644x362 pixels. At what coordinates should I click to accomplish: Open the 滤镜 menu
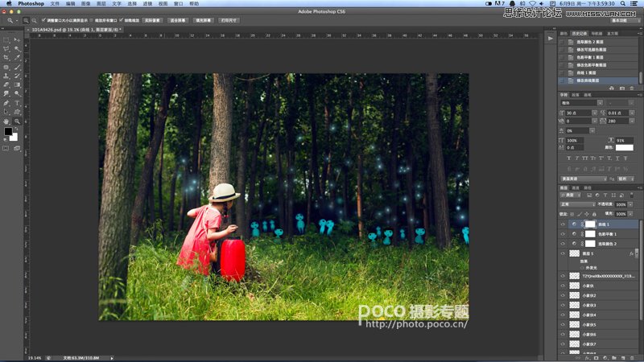point(147,3)
